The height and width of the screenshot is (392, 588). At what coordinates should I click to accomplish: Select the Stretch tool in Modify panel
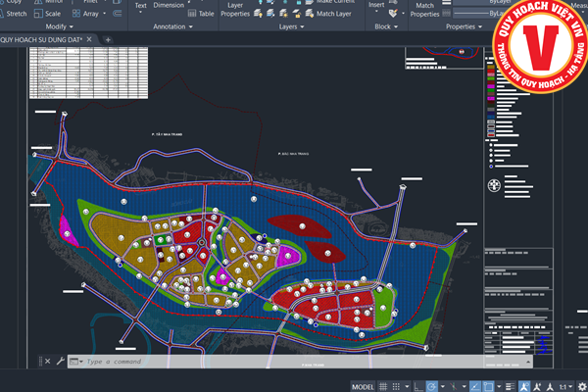17,14
